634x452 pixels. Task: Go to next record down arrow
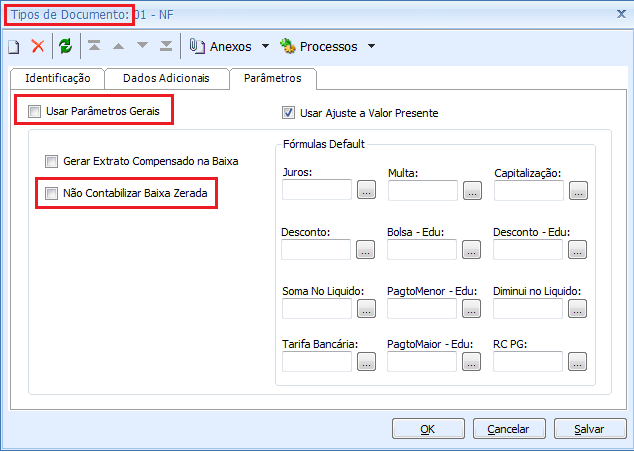click(x=142, y=45)
